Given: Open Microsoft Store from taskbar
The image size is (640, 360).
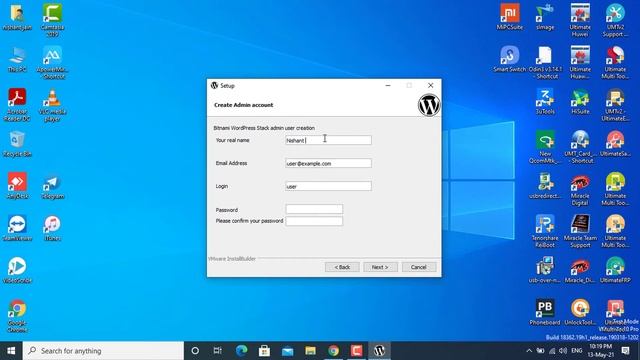Looking at the screenshot, I should click(264, 351).
